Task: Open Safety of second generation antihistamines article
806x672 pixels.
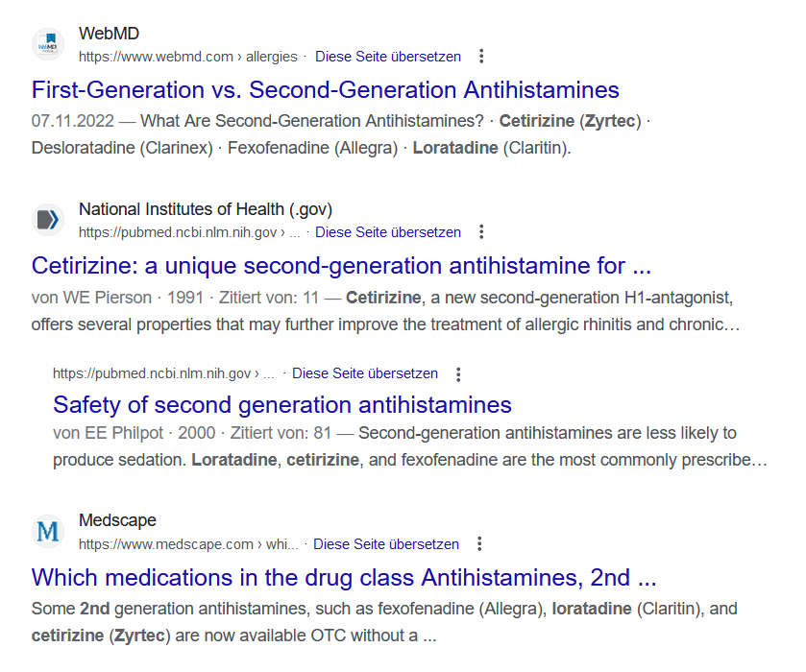Action: (282, 405)
